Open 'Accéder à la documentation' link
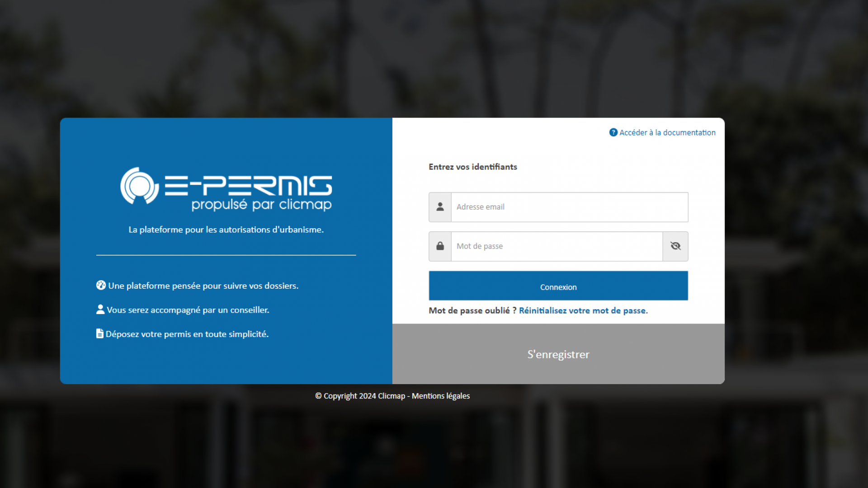 pyautogui.click(x=667, y=132)
